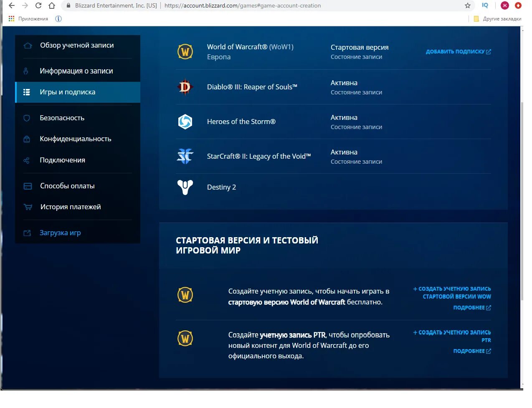Open the IQ extension icon
532x408 pixels.
pyautogui.click(x=485, y=5)
